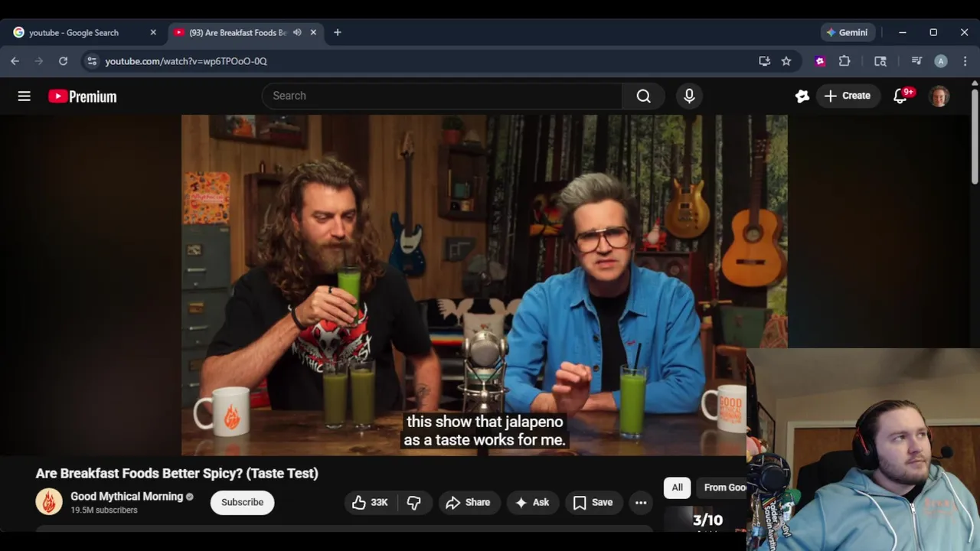Screen dimensions: 980x551
Task: Like the video with thumbs up
Action: click(x=370, y=502)
